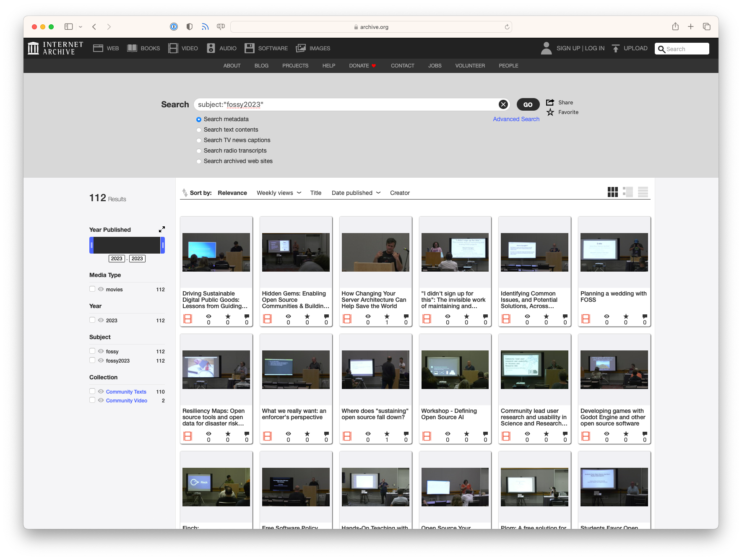Click the user account icon
The height and width of the screenshot is (560, 742).
[546, 48]
